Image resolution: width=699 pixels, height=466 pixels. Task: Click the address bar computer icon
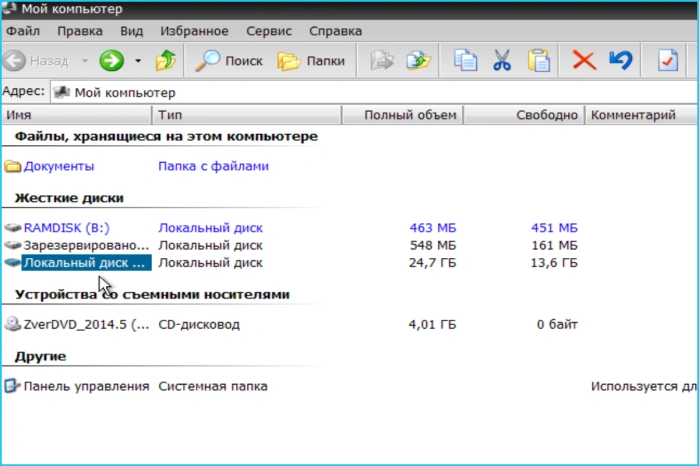coord(62,92)
